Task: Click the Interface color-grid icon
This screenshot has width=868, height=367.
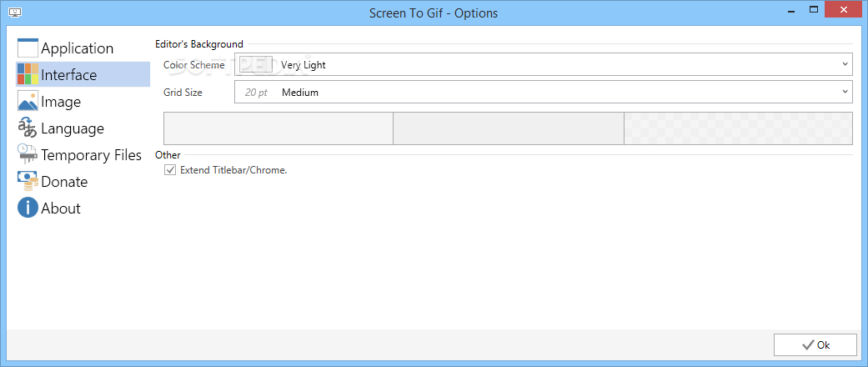Action: [28, 74]
